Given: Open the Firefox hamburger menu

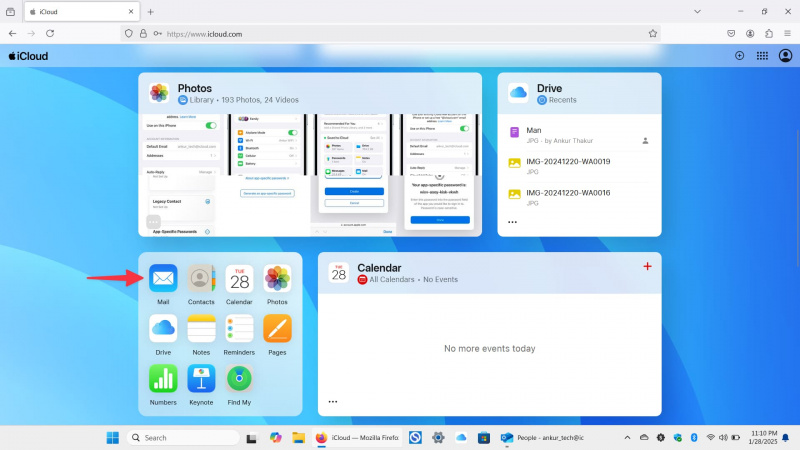Looking at the screenshot, I should [787, 34].
